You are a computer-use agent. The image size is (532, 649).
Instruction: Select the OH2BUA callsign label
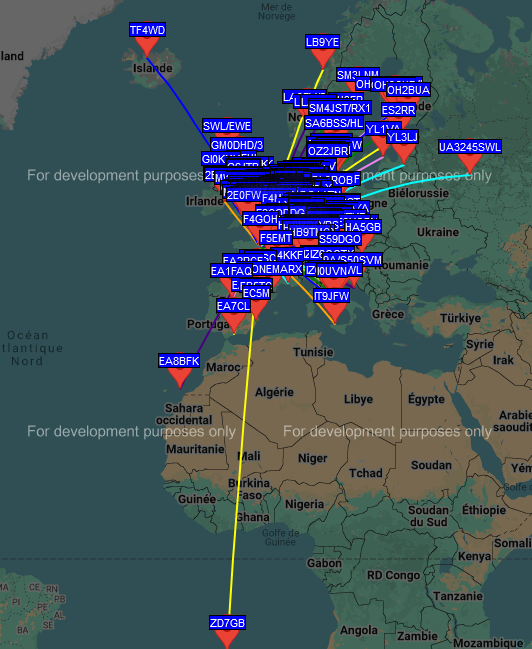point(408,90)
